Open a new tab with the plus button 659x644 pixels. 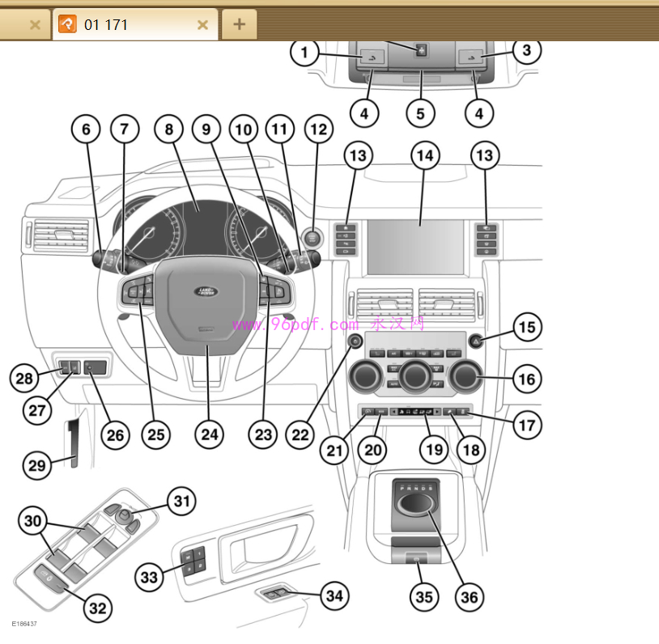(239, 24)
